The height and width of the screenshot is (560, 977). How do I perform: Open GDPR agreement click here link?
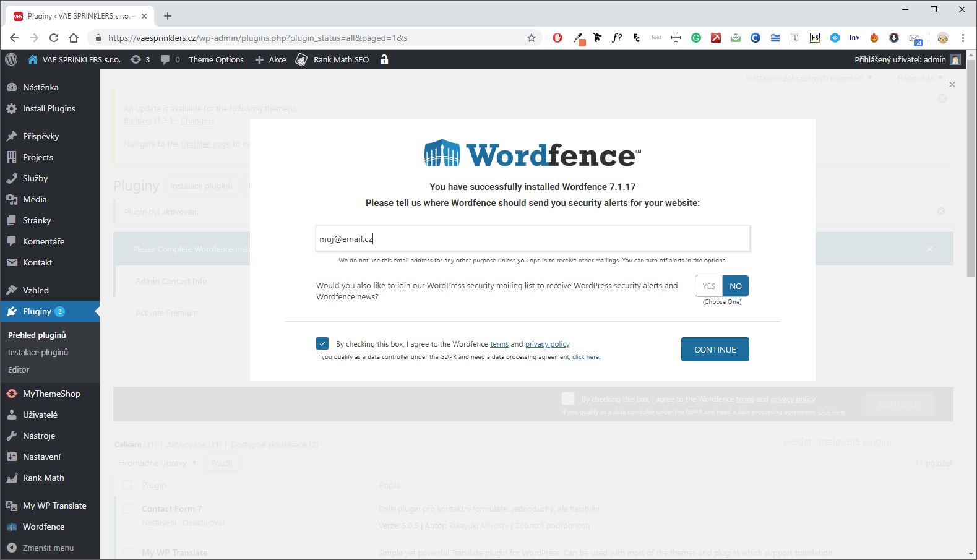coord(585,357)
